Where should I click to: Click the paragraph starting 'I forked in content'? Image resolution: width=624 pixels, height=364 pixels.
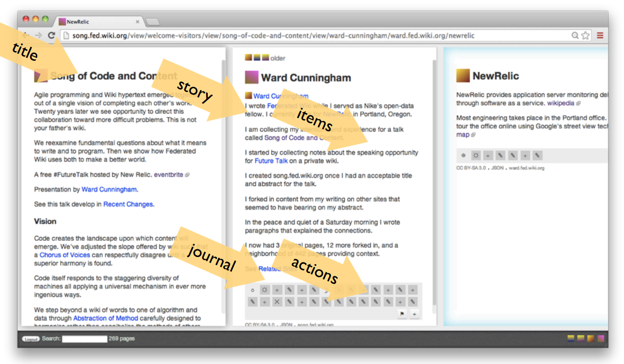tap(322, 203)
